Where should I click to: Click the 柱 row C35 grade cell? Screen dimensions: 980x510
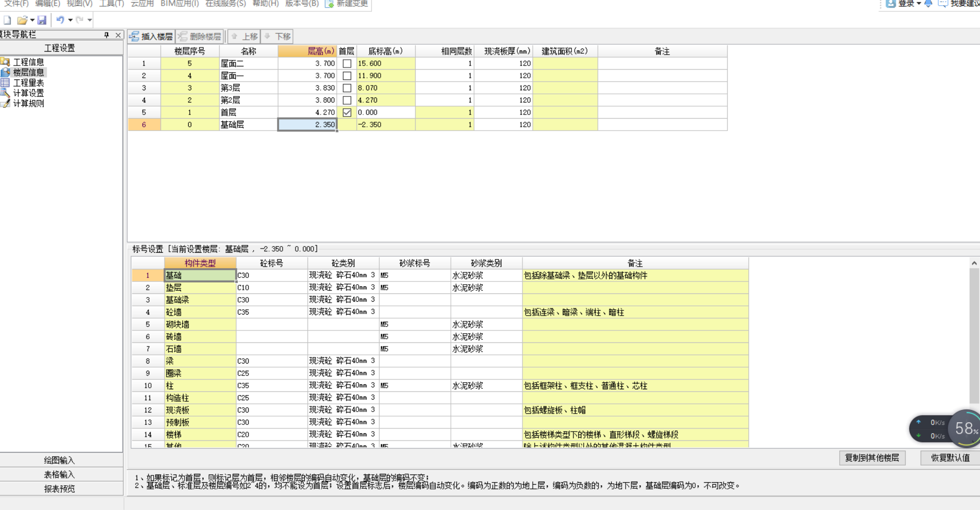(272, 386)
